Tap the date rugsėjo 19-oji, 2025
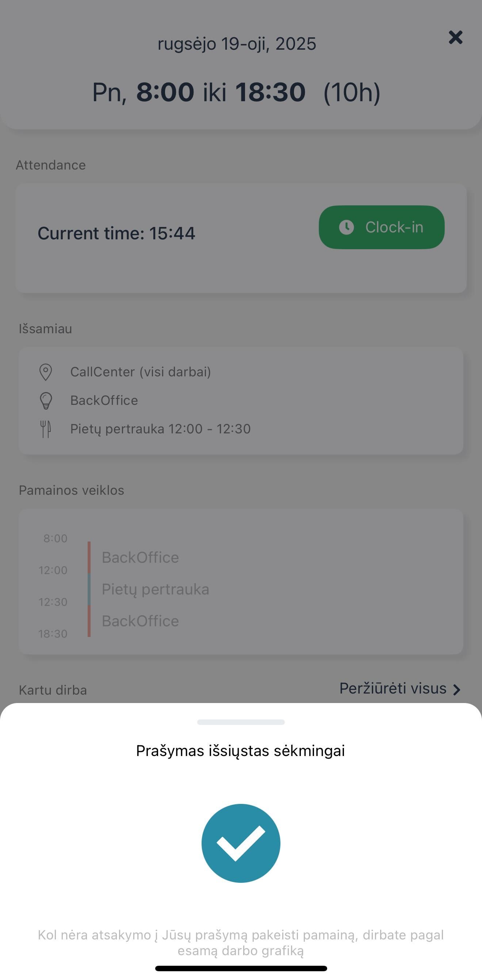 pyautogui.click(x=237, y=44)
